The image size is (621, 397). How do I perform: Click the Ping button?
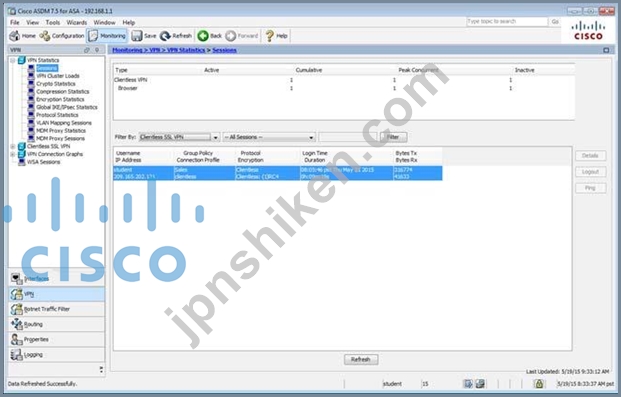590,188
